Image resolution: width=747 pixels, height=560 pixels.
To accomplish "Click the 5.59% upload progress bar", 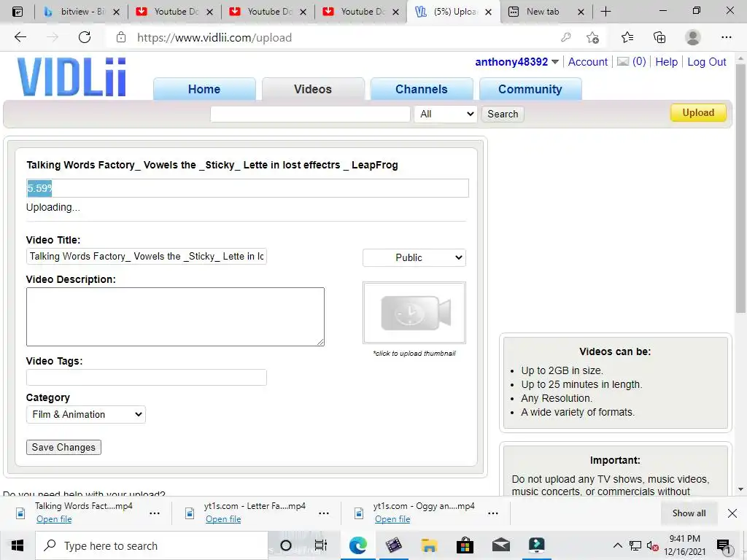I will pos(247,188).
